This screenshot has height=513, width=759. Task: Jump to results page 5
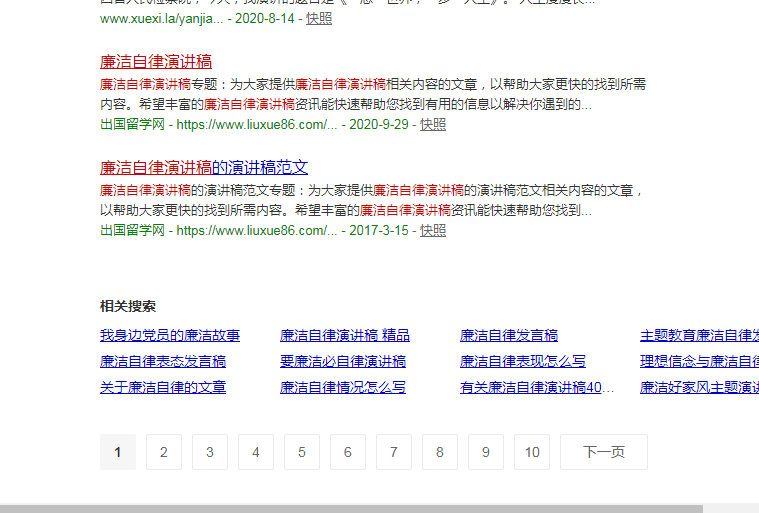[x=302, y=452]
